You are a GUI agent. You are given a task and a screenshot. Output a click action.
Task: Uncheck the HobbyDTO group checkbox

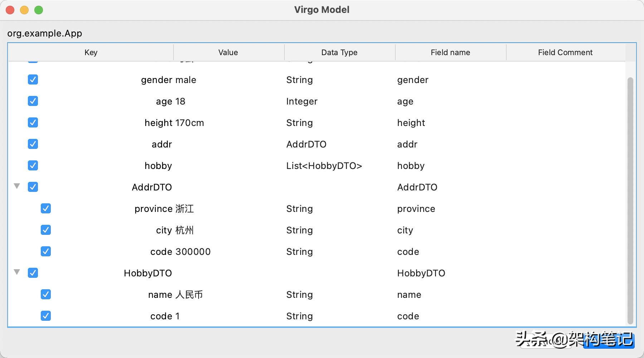pos(33,273)
